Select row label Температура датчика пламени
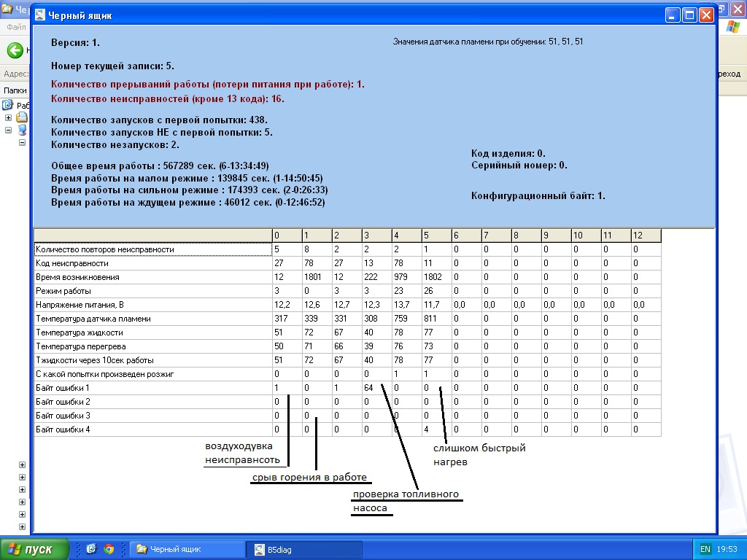Screen dimensions: 747x560 pyautogui.click(x=153, y=319)
